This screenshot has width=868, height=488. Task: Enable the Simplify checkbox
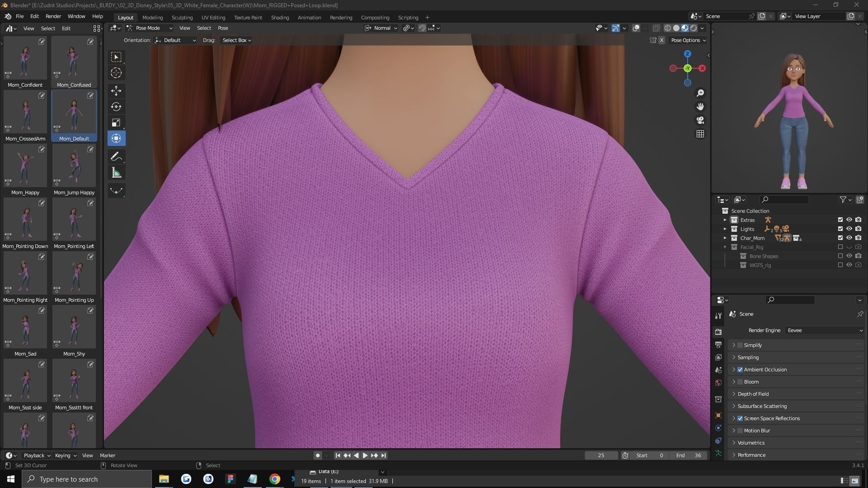tap(740, 345)
